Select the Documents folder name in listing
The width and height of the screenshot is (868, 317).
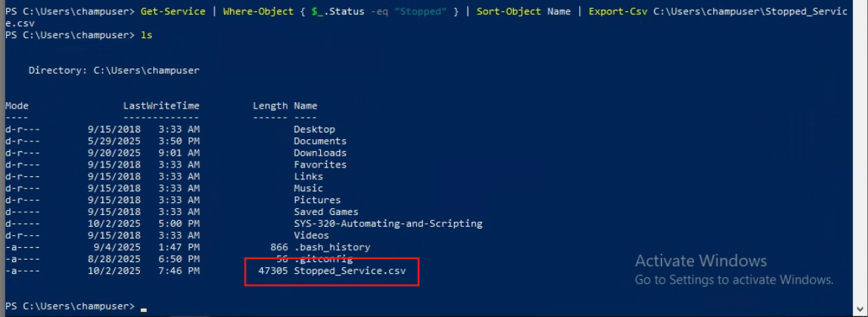coord(320,141)
